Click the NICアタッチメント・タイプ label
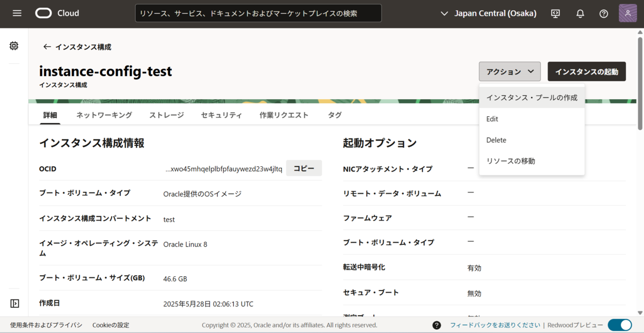 387,169
